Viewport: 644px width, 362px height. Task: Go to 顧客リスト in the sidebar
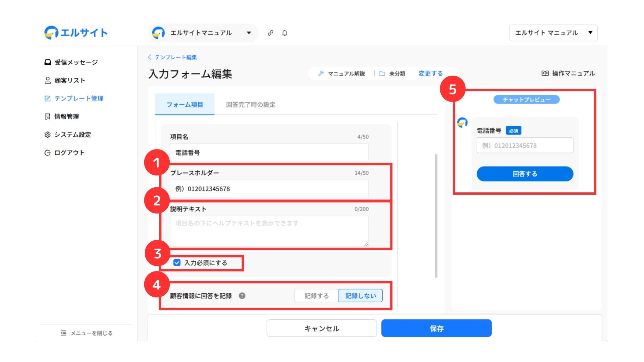click(65, 80)
